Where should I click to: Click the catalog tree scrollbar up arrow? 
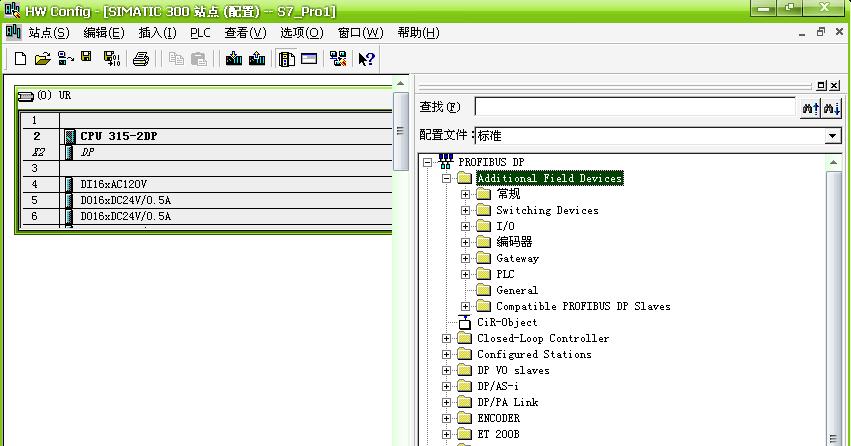834,162
